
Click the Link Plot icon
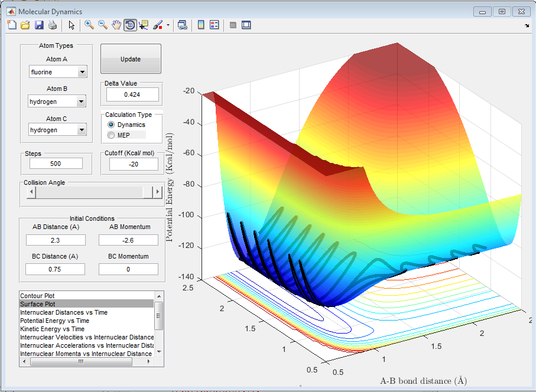pyautogui.click(x=183, y=25)
